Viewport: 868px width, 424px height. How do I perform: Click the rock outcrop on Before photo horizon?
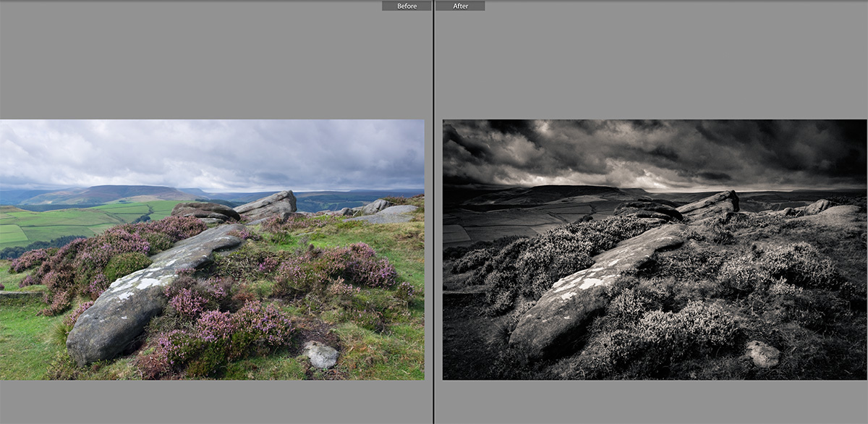[268, 204]
